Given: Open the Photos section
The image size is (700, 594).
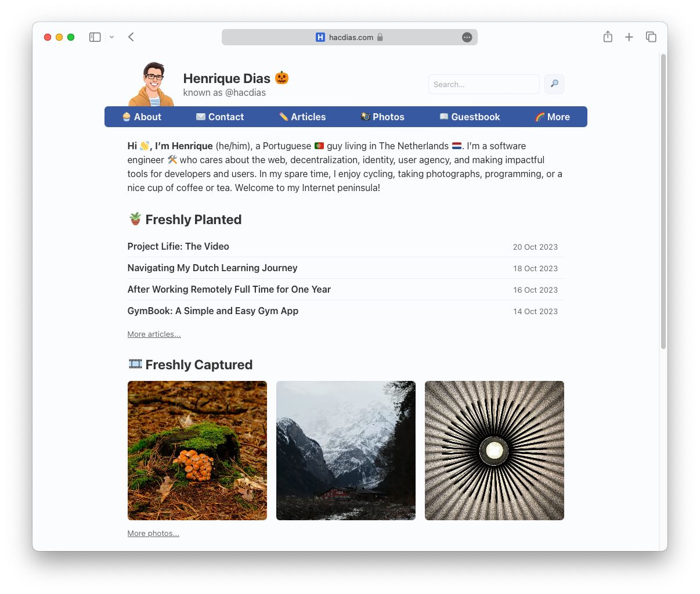Looking at the screenshot, I should [x=383, y=117].
